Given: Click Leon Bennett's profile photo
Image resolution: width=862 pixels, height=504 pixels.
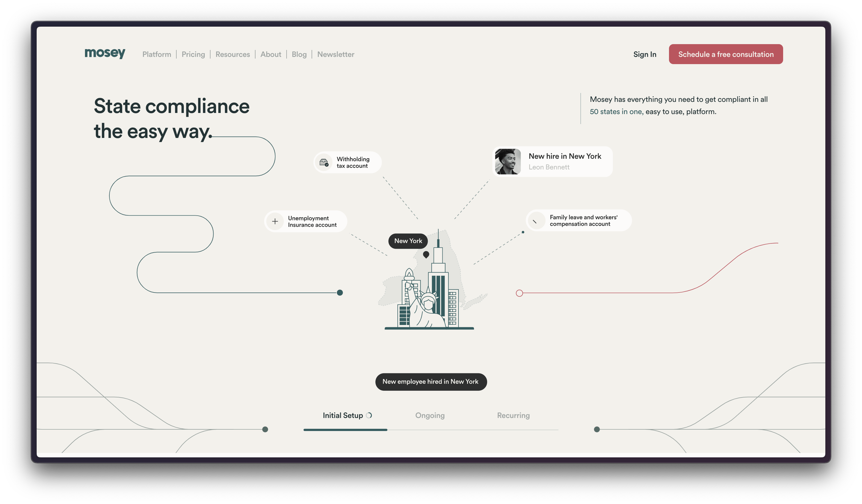Looking at the screenshot, I should click(x=508, y=162).
